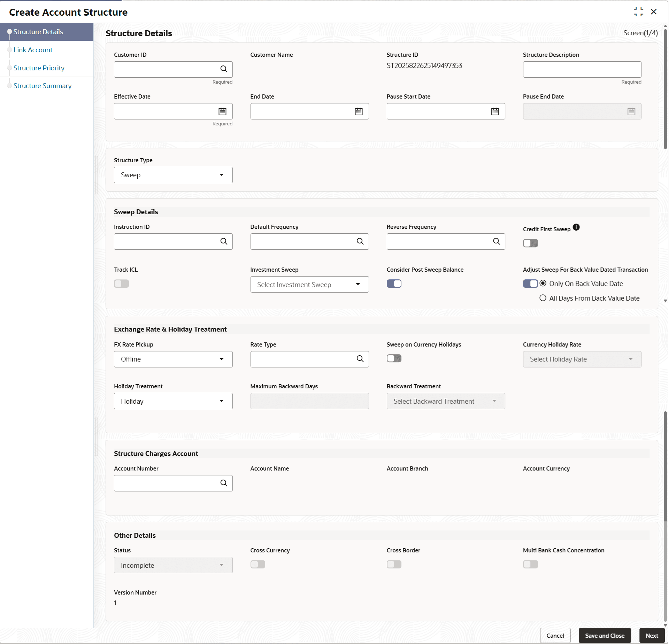Turn off Consider Post Sweep Balance

coord(394,284)
